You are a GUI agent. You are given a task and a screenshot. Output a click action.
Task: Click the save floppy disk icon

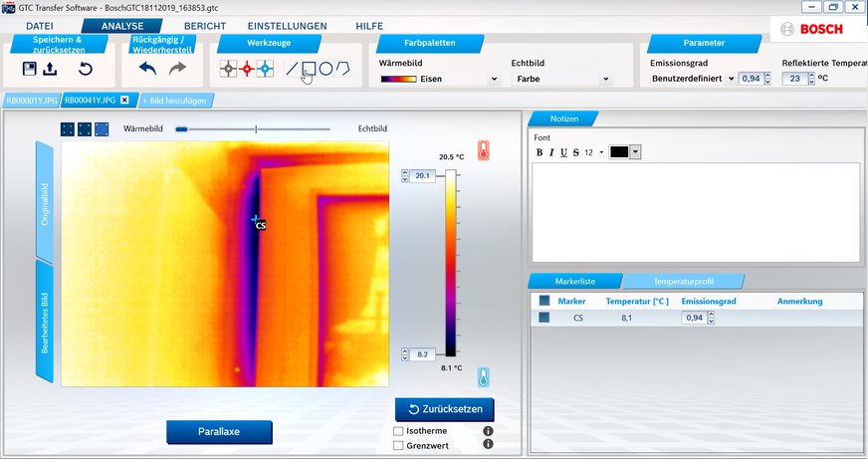click(x=30, y=69)
